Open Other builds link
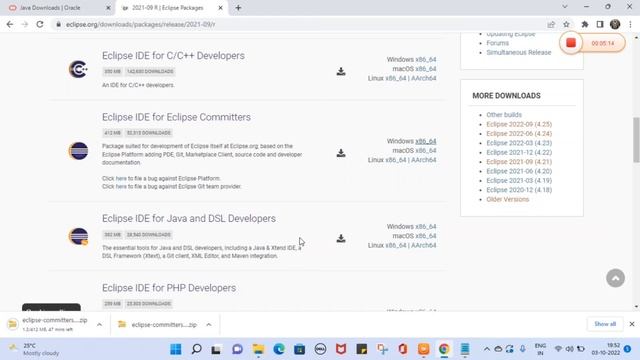Viewport: 640px width, 360px height. (x=504, y=115)
